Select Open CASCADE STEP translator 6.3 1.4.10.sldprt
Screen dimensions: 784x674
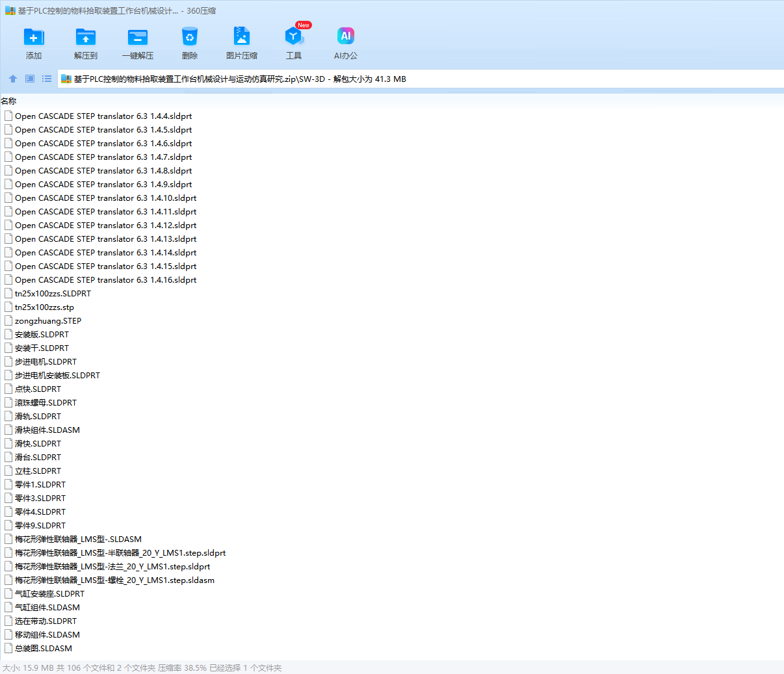(106, 198)
